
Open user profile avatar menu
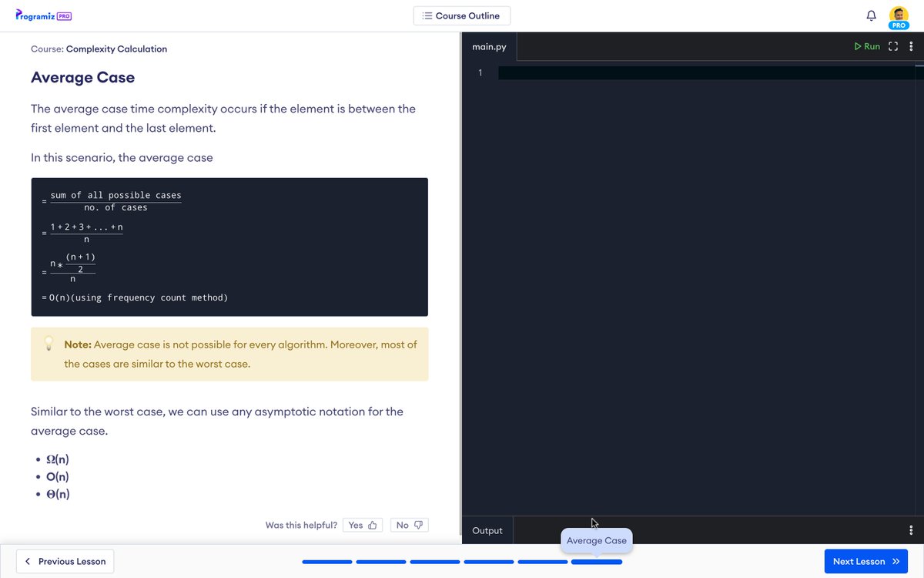click(x=899, y=16)
